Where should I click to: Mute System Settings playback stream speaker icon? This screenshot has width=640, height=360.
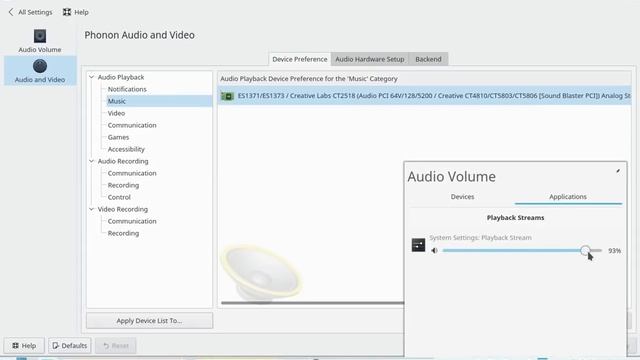(x=434, y=251)
